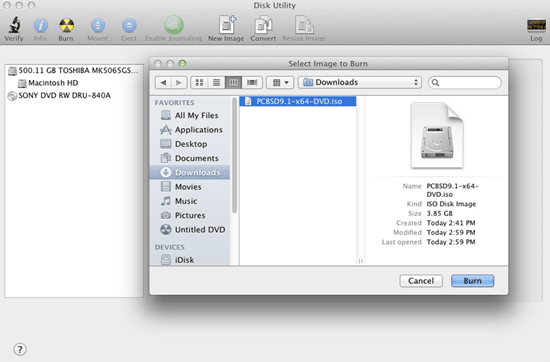Open All My Files in sidebar
Viewport: 550px width, 362px height.
coord(189,115)
